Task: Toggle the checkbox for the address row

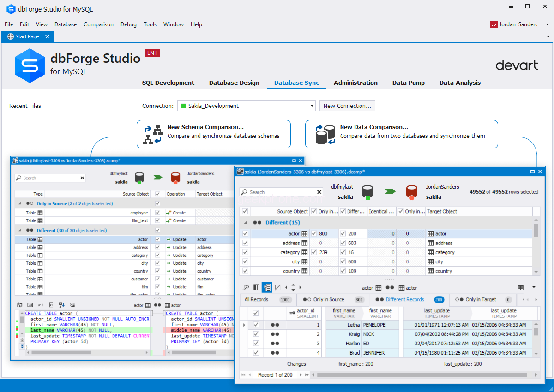Action: 245,243
